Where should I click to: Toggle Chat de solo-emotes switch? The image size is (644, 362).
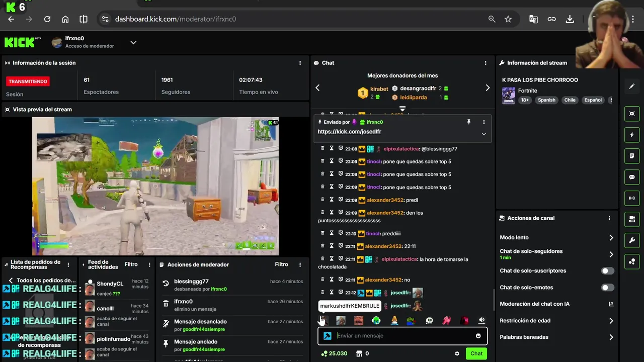click(x=607, y=288)
